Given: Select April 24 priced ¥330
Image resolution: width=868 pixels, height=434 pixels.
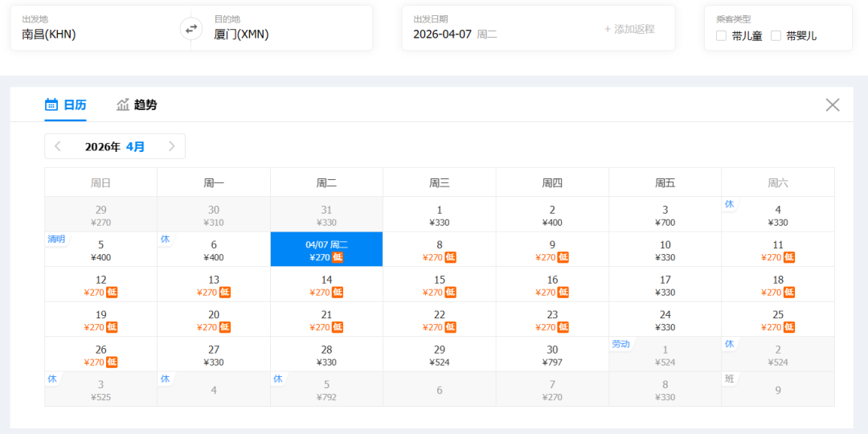Looking at the screenshot, I should [x=665, y=319].
